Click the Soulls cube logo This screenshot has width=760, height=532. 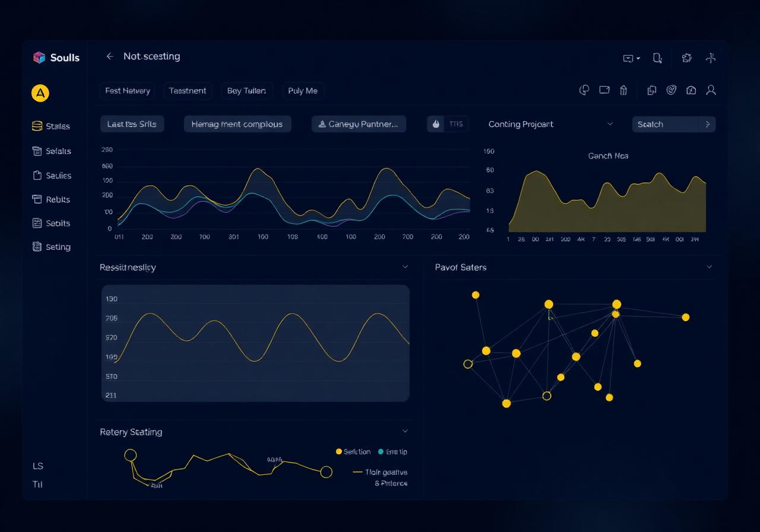click(x=39, y=58)
